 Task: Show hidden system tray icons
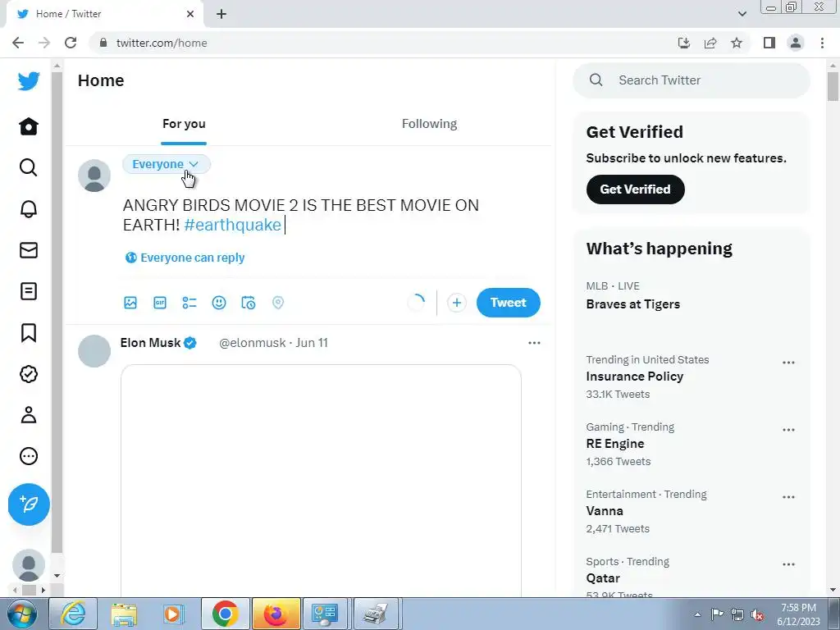[x=697, y=614]
